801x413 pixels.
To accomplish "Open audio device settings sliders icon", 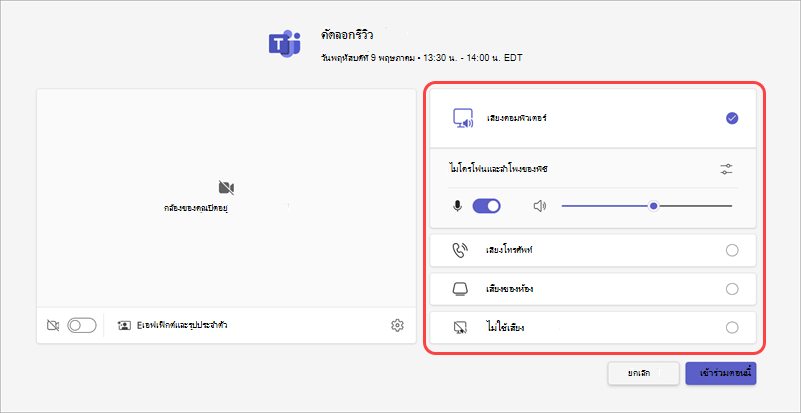I will pyautogui.click(x=726, y=169).
